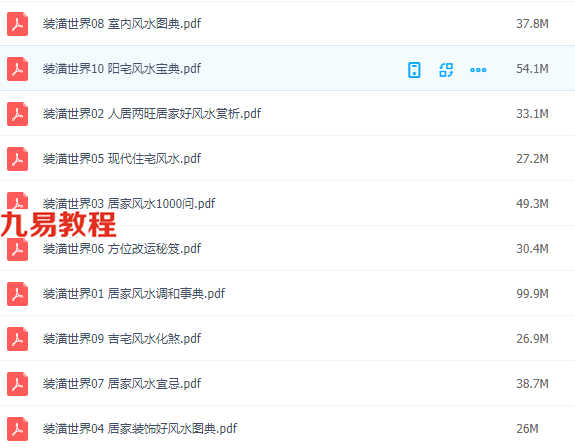Image resolution: width=575 pixels, height=448 pixels.
Task: Click PDF icon of 吉宅风水化煞
Action: coord(17,339)
